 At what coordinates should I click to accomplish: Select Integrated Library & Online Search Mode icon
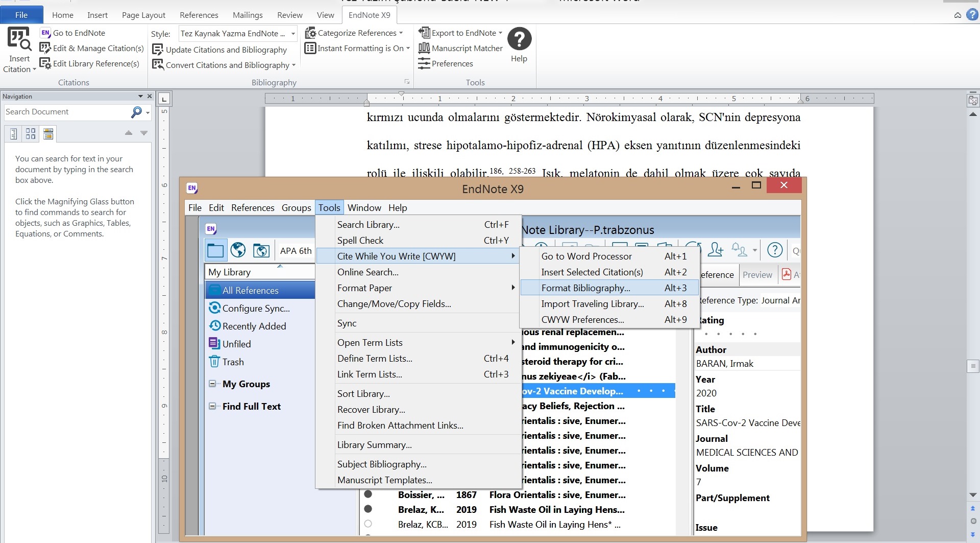coord(261,250)
